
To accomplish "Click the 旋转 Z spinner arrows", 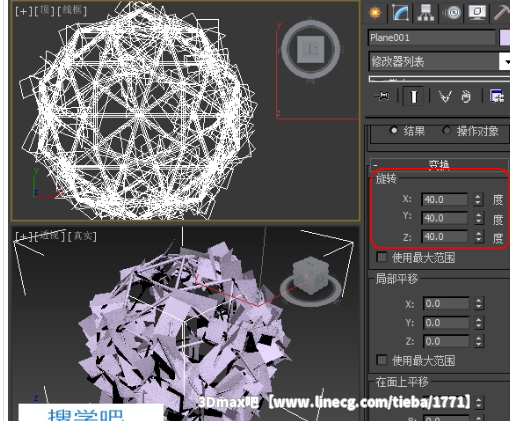I will (x=478, y=237).
